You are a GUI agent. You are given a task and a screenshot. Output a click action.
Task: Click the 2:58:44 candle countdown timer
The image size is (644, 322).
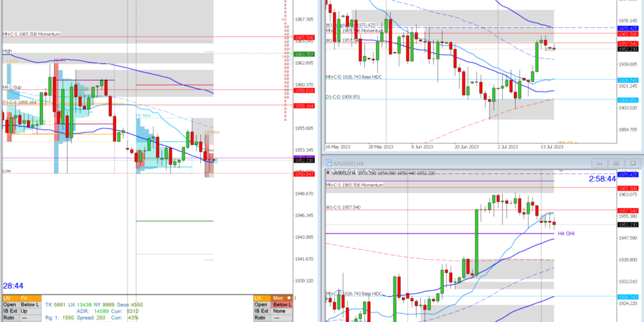(x=601, y=178)
